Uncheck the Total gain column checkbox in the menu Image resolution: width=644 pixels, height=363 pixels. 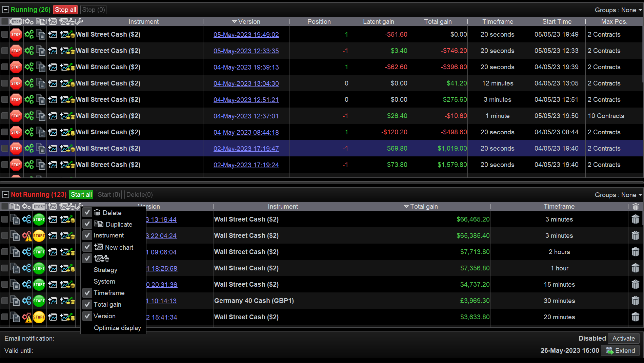point(87,305)
